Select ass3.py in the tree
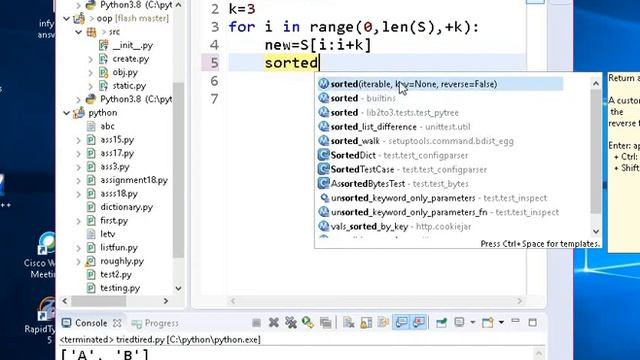 coord(115,167)
